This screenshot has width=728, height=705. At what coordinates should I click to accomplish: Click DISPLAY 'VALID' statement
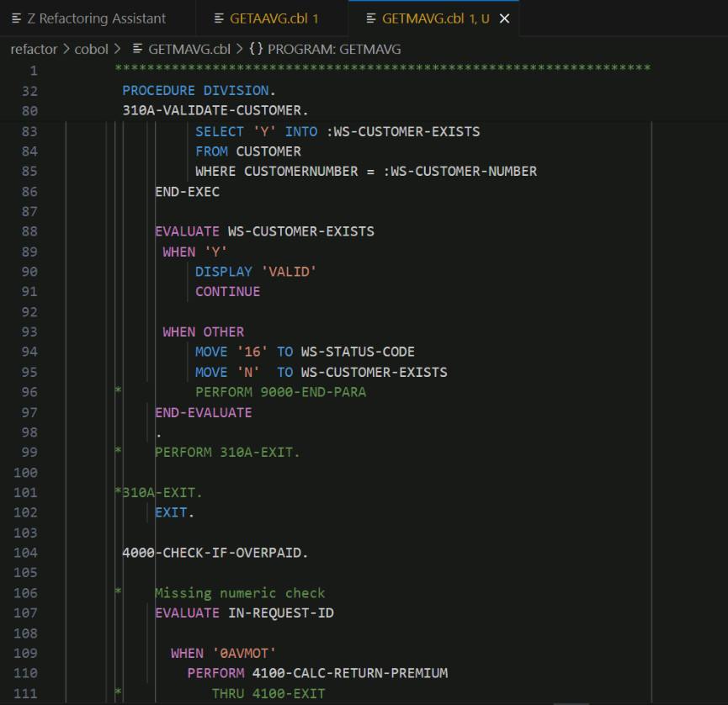coord(256,272)
